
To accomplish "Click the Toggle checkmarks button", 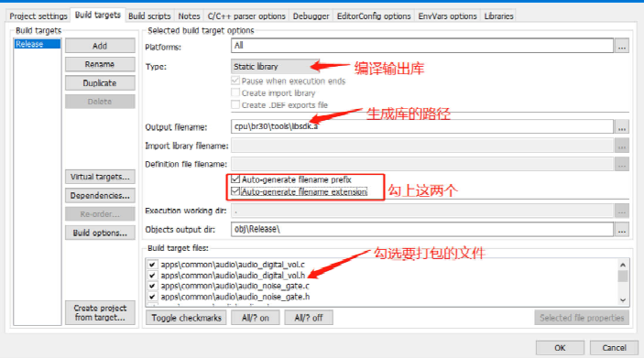I will (x=186, y=318).
